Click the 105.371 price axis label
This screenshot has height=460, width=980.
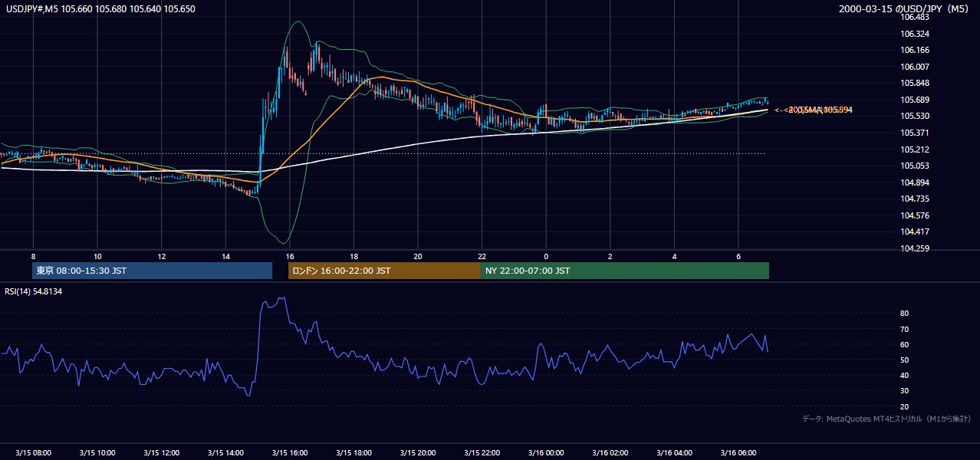point(916,133)
